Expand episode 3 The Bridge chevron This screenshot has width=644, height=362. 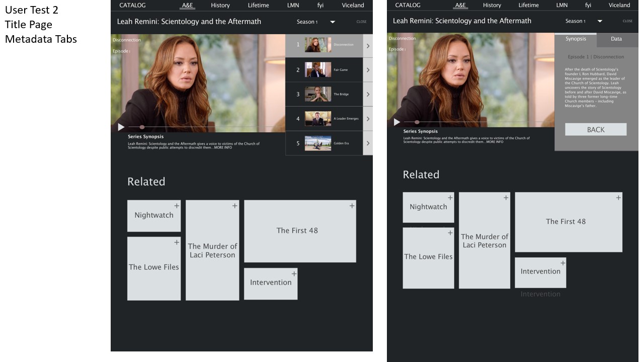point(368,95)
